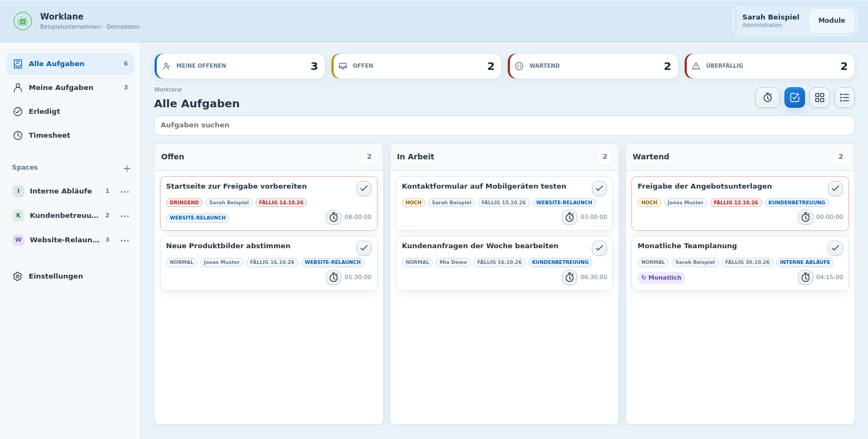Start timer on Startseite zur Freigabe vorbereiten

334,217
